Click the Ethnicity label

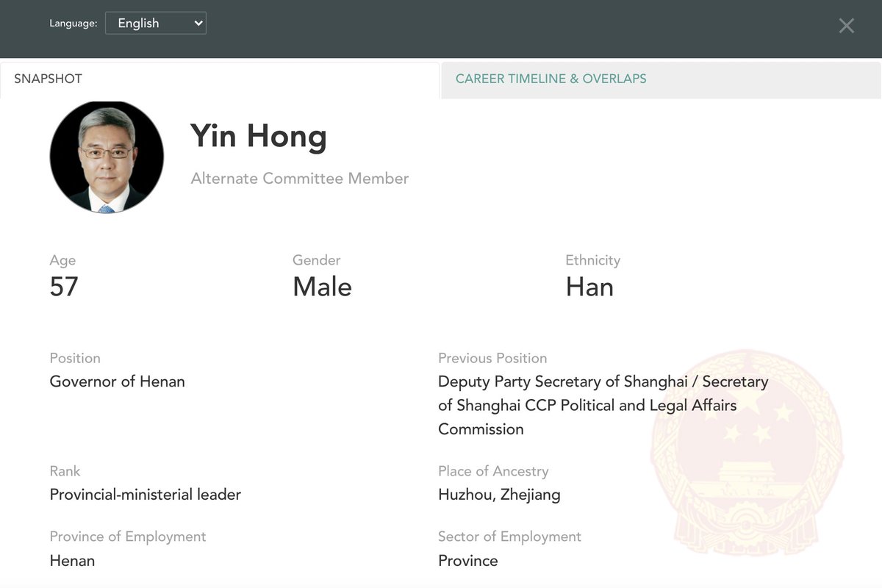[x=593, y=260]
